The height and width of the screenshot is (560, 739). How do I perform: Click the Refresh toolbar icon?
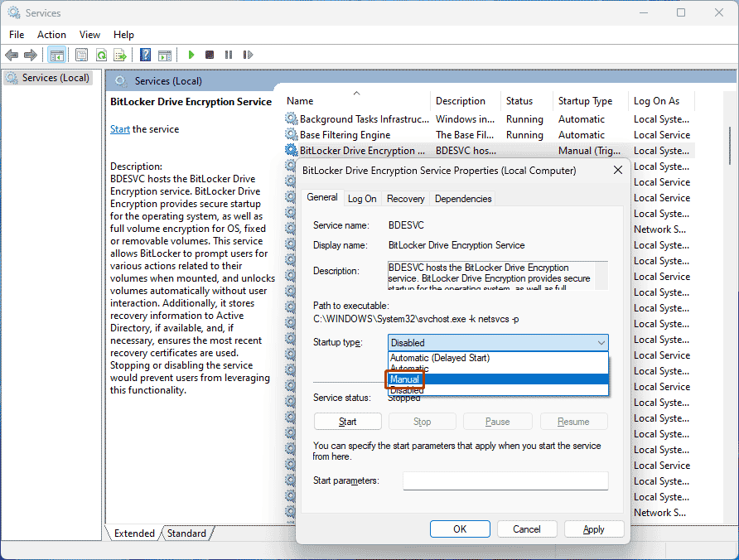101,55
